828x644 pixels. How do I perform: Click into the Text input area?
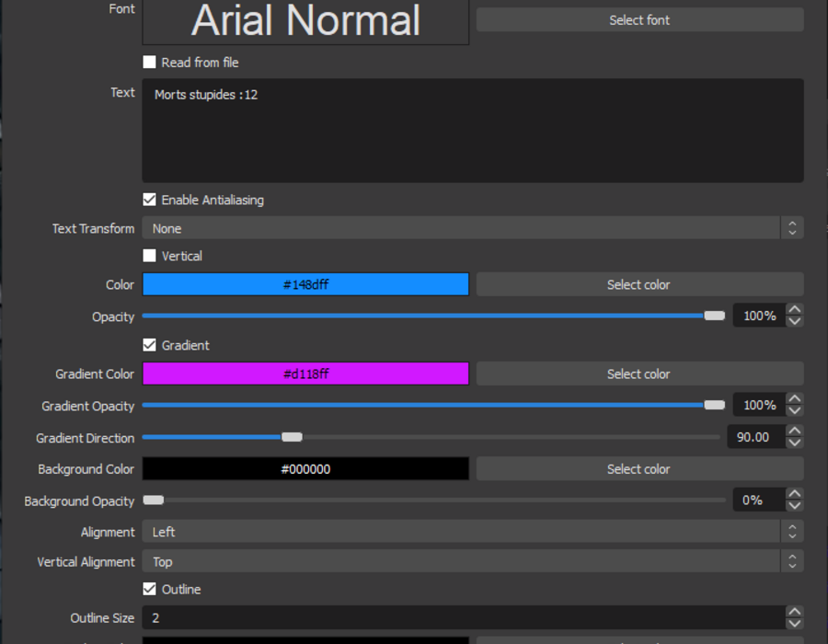pos(473,131)
